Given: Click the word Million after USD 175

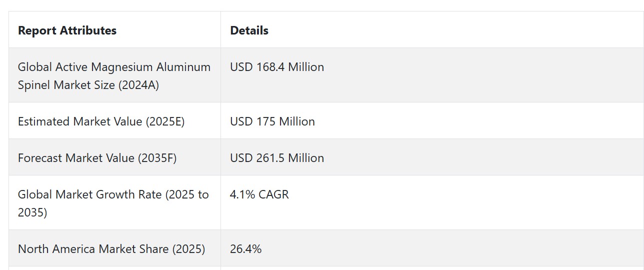Looking at the screenshot, I should click(x=297, y=121).
